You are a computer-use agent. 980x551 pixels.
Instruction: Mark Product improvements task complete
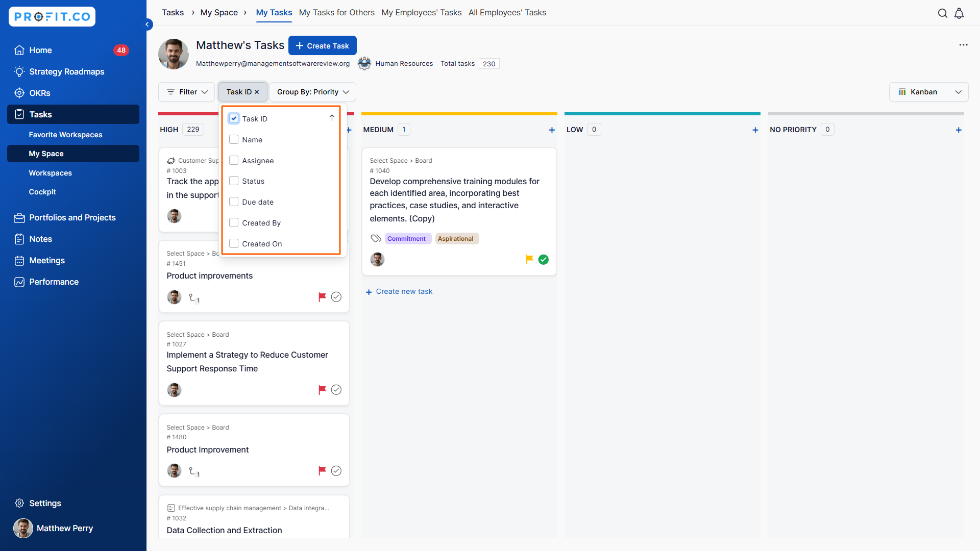tap(336, 297)
